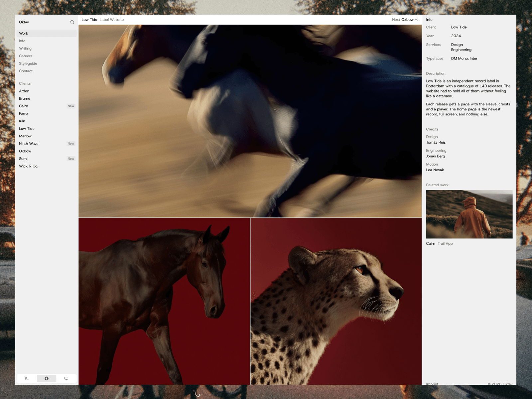532x399 pixels.
Task: Open the Kiln client project
Action: 47,121
